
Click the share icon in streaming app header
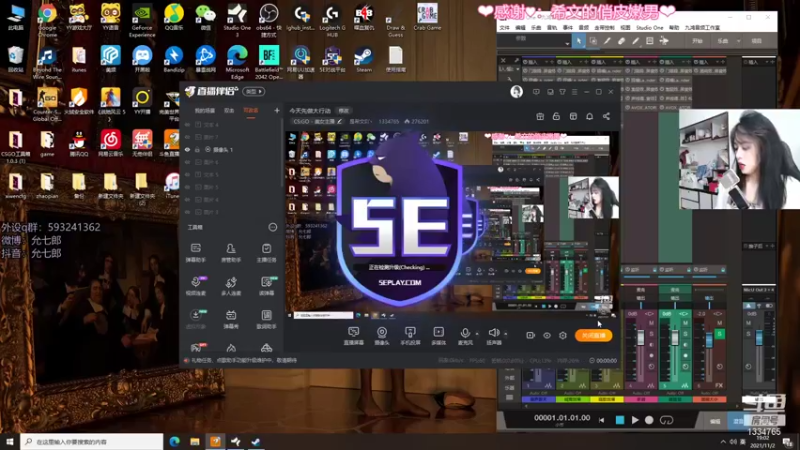click(606, 116)
